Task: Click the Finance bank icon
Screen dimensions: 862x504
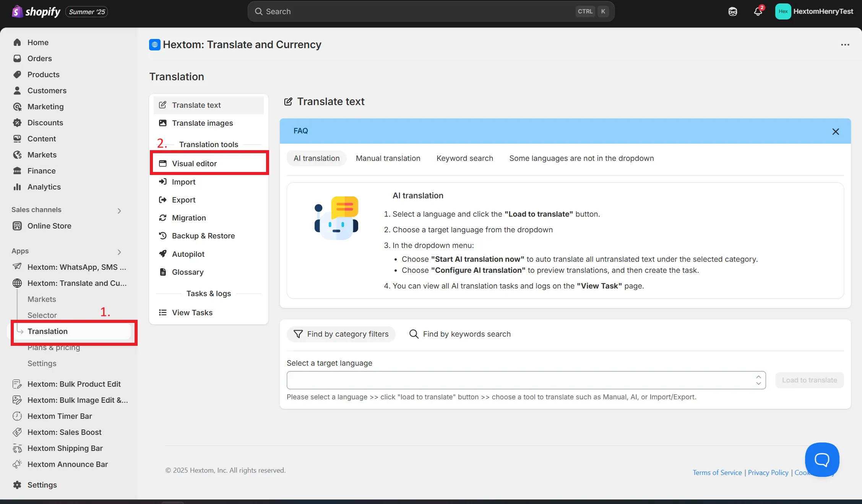Action: coord(17,171)
